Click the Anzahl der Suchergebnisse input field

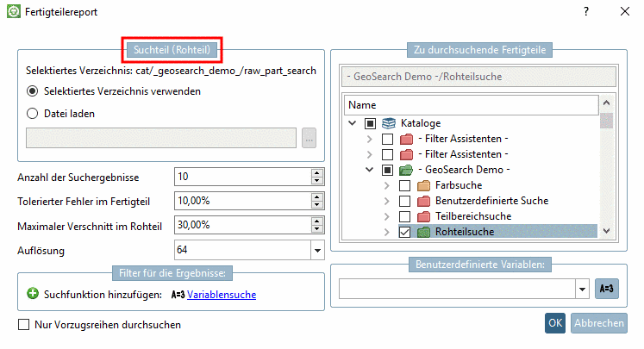coord(241,178)
